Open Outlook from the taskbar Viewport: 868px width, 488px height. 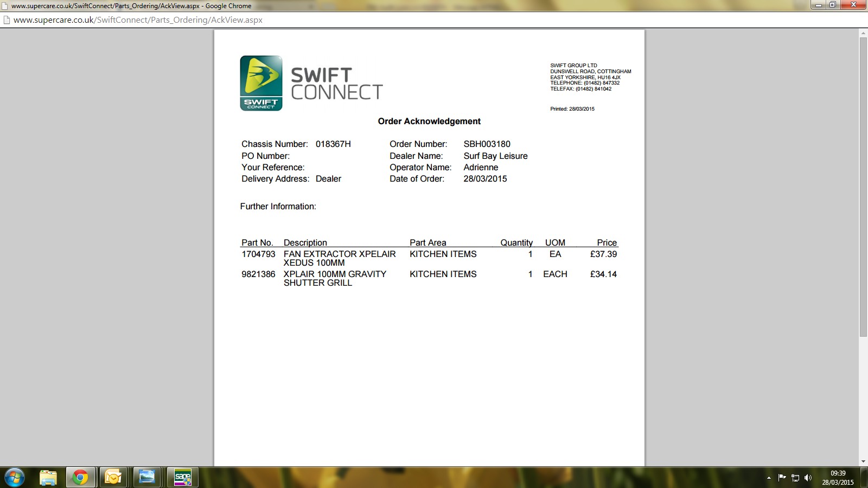click(113, 477)
